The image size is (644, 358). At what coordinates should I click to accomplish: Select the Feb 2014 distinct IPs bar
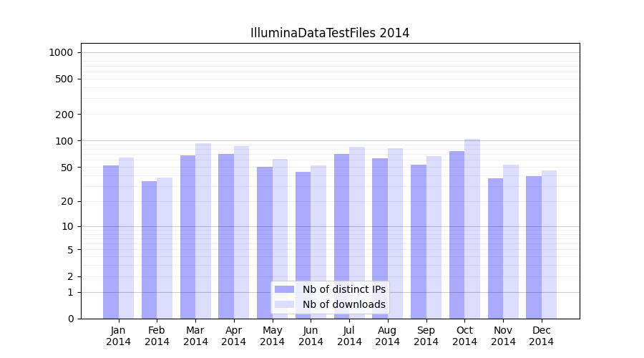(149, 250)
